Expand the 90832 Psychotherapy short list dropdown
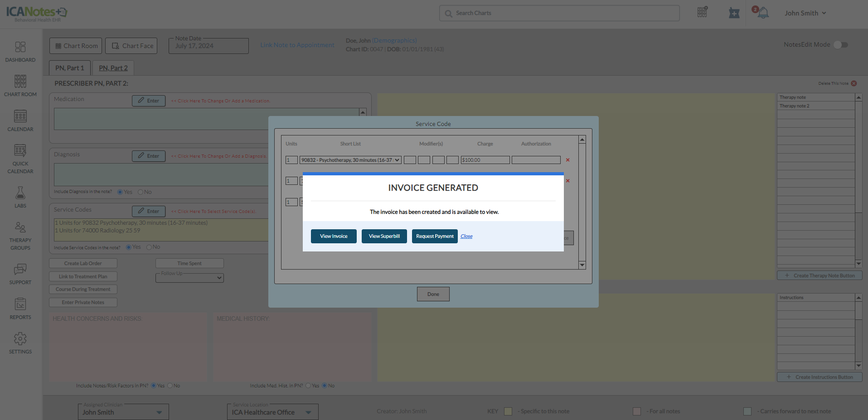868x420 pixels. [350, 160]
